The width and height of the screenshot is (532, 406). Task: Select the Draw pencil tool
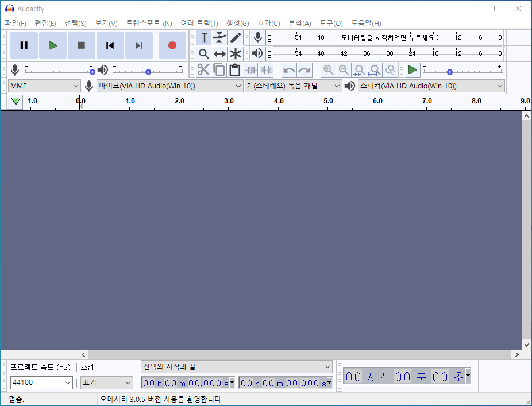(236, 38)
